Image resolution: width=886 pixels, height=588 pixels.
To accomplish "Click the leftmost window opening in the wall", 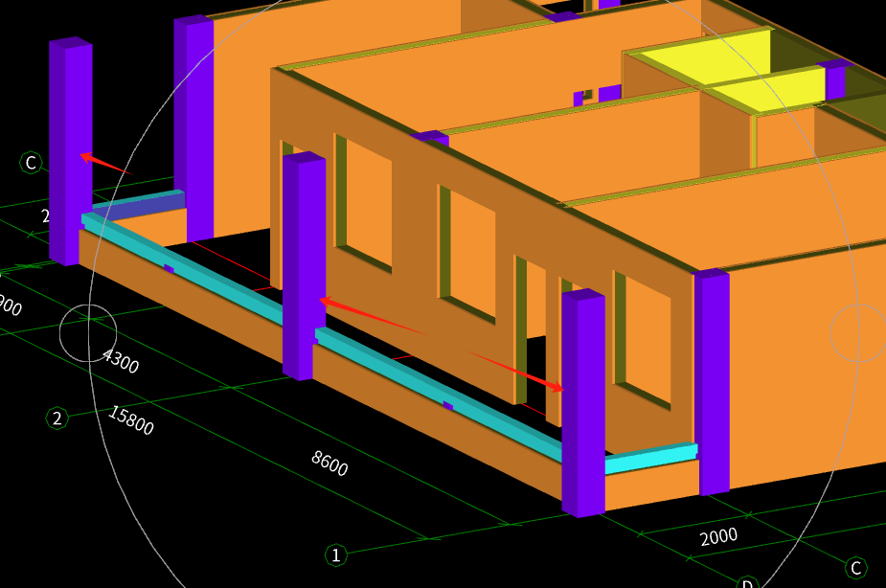I will pos(364,203).
